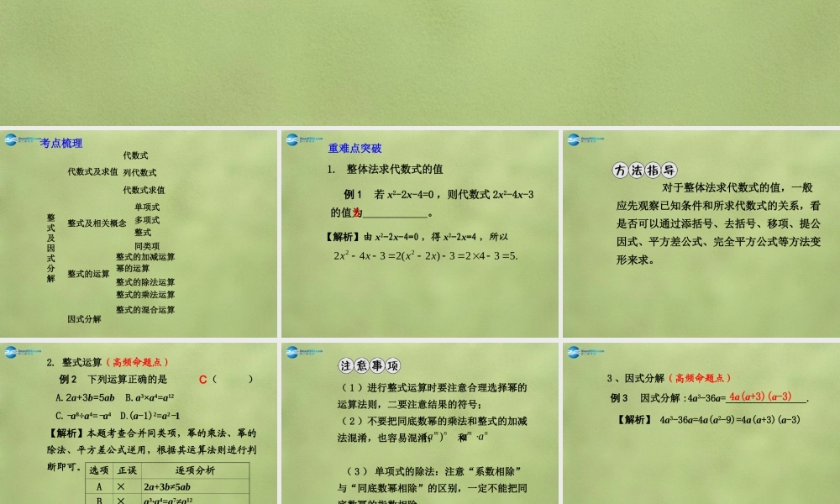This screenshot has height=504, width=840.
Task: Click the "1. 整体法求代数式的值" heading
Action: coord(385,169)
